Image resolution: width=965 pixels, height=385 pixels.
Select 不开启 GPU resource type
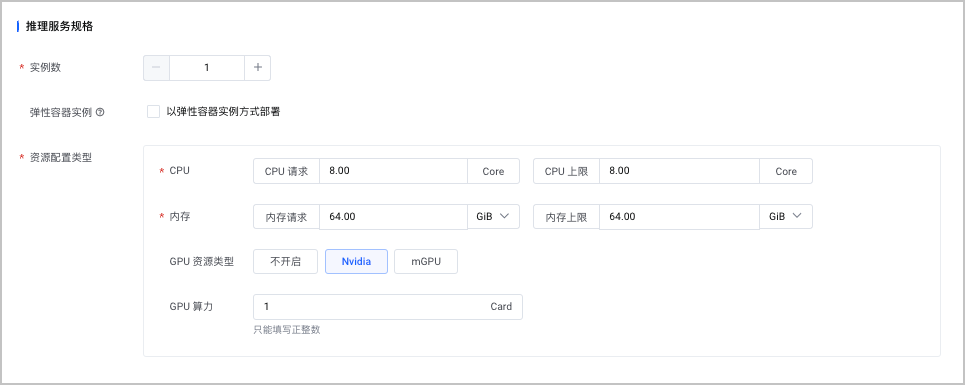285,261
